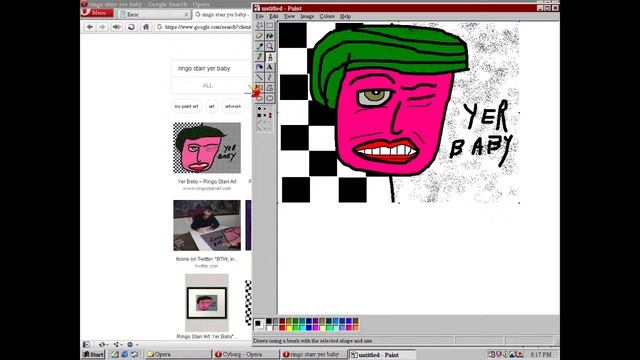Select the Free-Form Select tool in Paint
This screenshot has height=360, width=640.
coord(260,26)
